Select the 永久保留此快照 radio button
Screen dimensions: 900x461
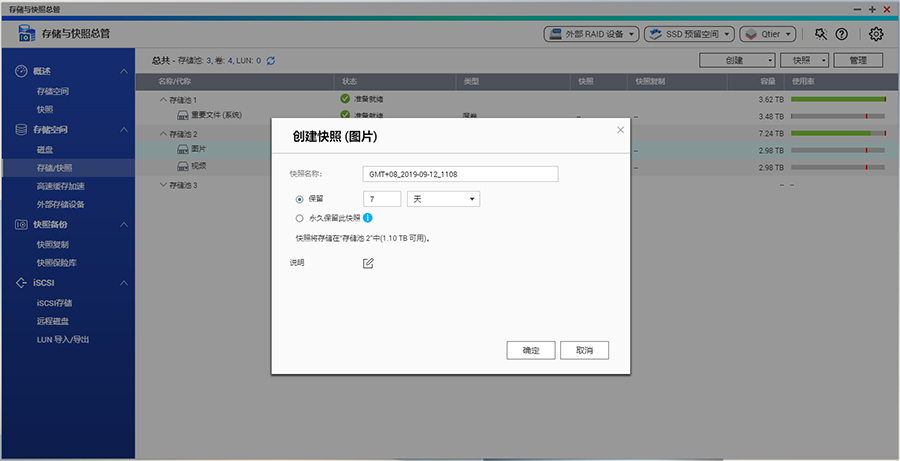click(x=299, y=218)
